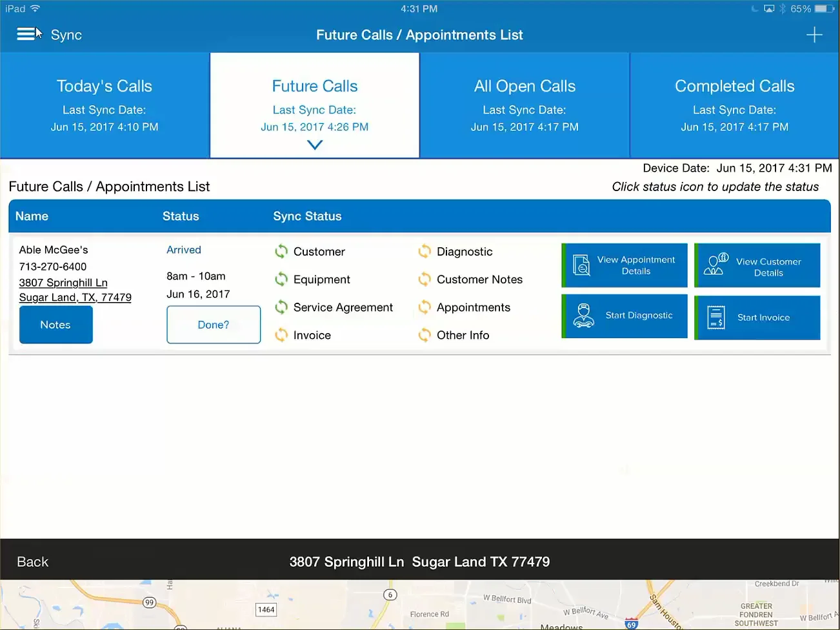The image size is (840, 630).
Task: Open the Sugar Land, TX, 77479 link
Action: [x=75, y=298]
